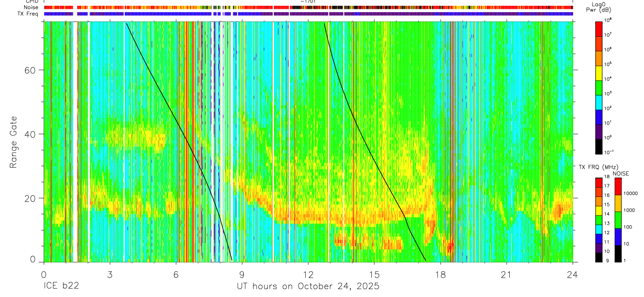The height and width of the screenshot is (297, 644).
Task: Click the '1000' label on the NOISE colorbar
Action: [629, 210]
